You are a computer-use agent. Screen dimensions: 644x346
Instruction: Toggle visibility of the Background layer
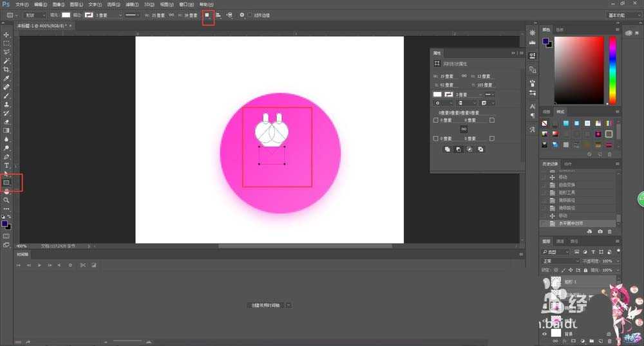coord(545,334)
